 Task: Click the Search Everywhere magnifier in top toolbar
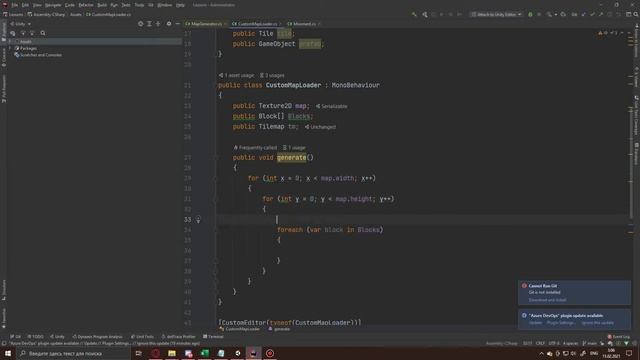pos(636,14)
